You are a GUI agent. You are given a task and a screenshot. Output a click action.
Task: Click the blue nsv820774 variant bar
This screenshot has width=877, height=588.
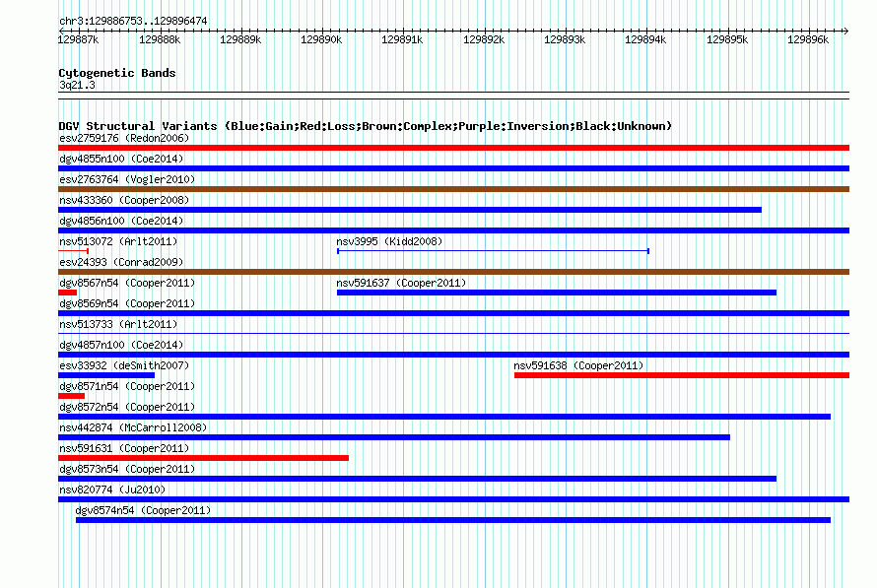coord(453,499)
